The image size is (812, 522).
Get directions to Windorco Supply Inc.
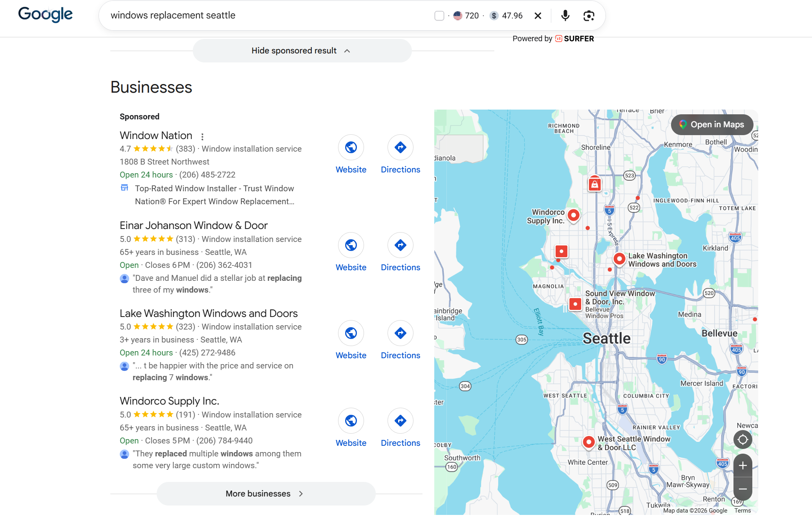coord(401,421)
